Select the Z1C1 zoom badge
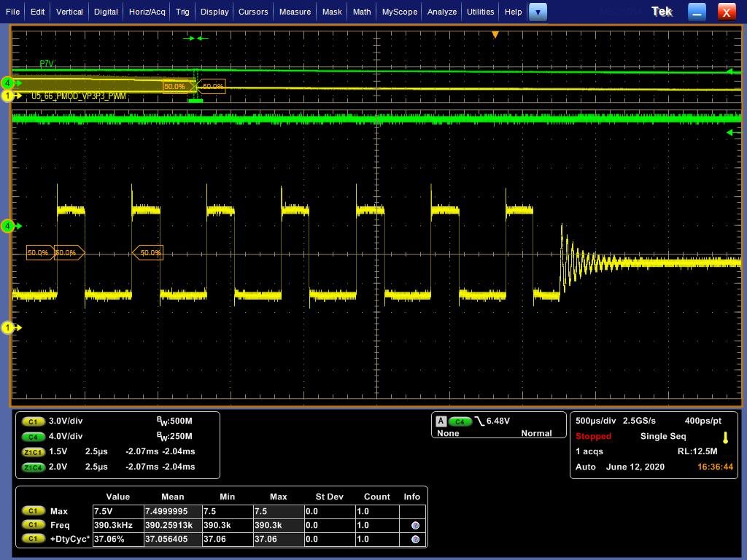747x560 pixels. (x=33, y=452)
